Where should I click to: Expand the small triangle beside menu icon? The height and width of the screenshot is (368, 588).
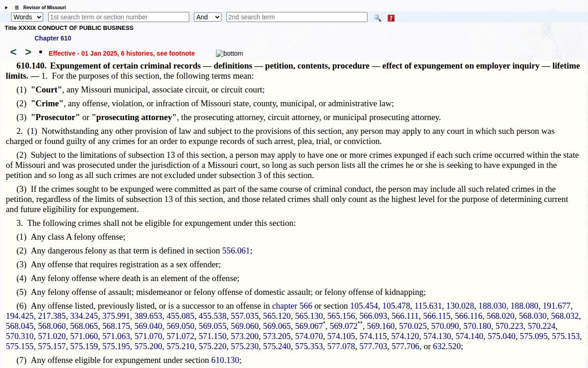[x=6, y=8]
